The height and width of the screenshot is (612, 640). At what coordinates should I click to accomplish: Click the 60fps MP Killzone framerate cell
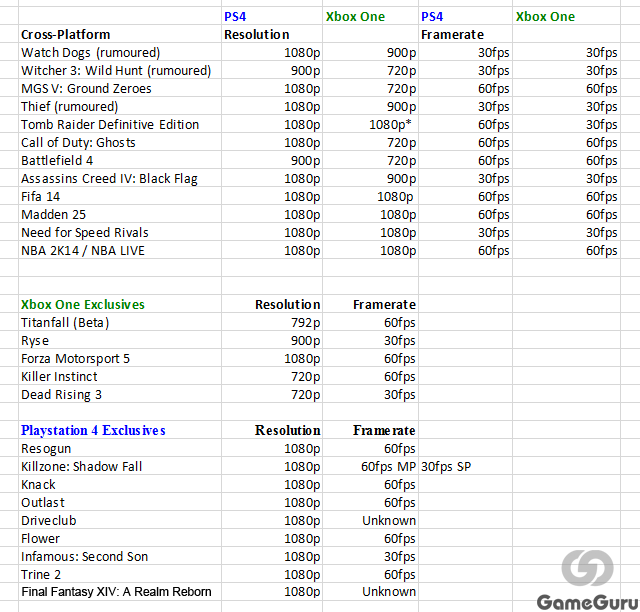(370, 466)
